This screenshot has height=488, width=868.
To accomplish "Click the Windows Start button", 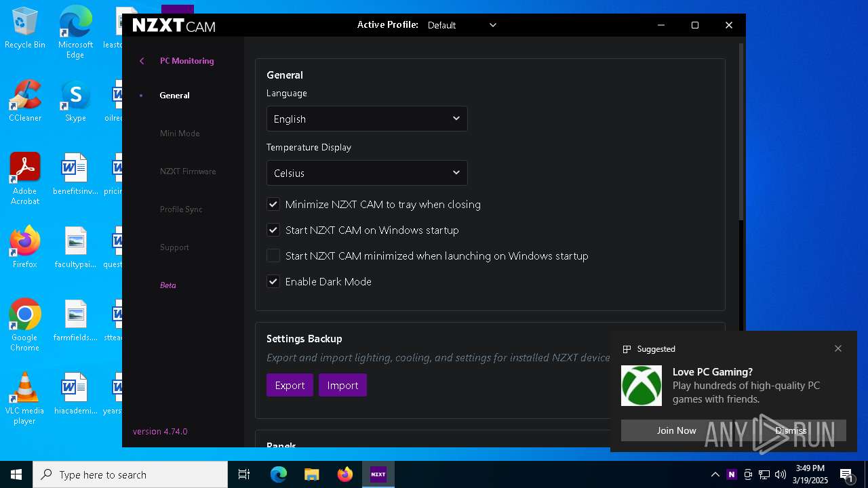I will pos(16,474).
